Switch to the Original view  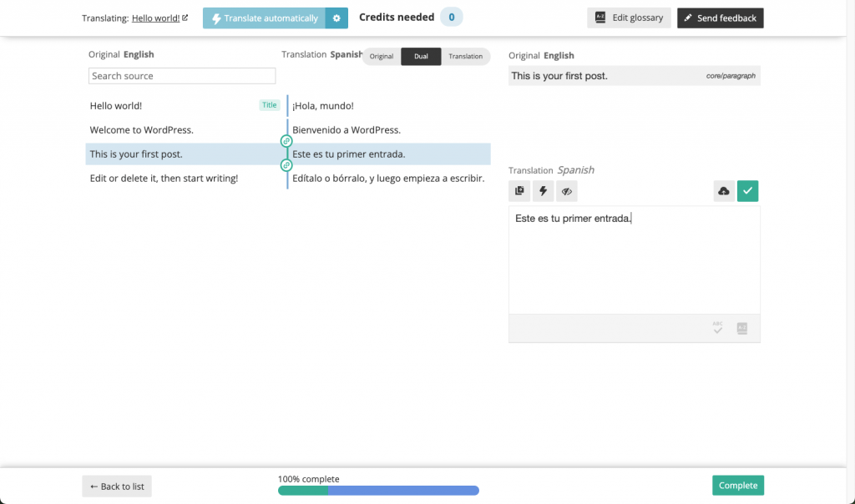point(382,56)
